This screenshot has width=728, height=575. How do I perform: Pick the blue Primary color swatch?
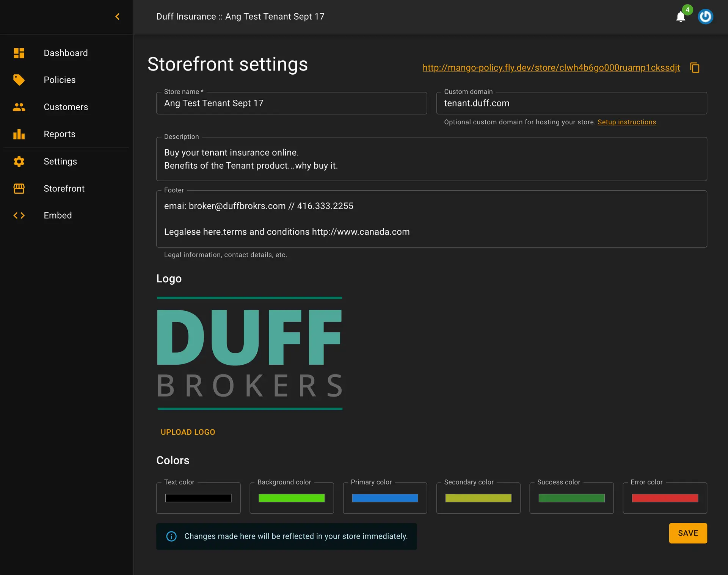point(385,498)
